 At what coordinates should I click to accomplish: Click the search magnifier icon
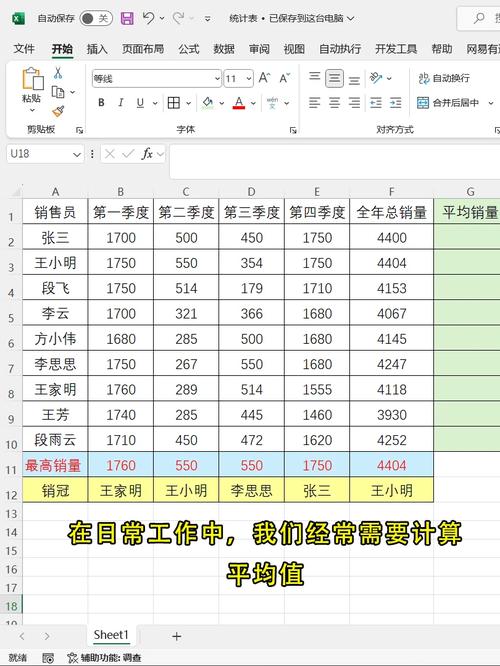[x=479, y=18]
